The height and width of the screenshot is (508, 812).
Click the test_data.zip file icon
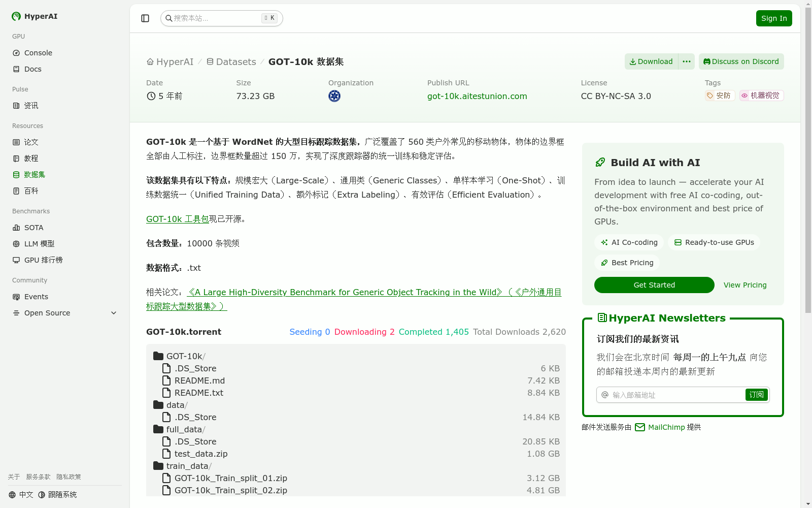pos(166,454)
